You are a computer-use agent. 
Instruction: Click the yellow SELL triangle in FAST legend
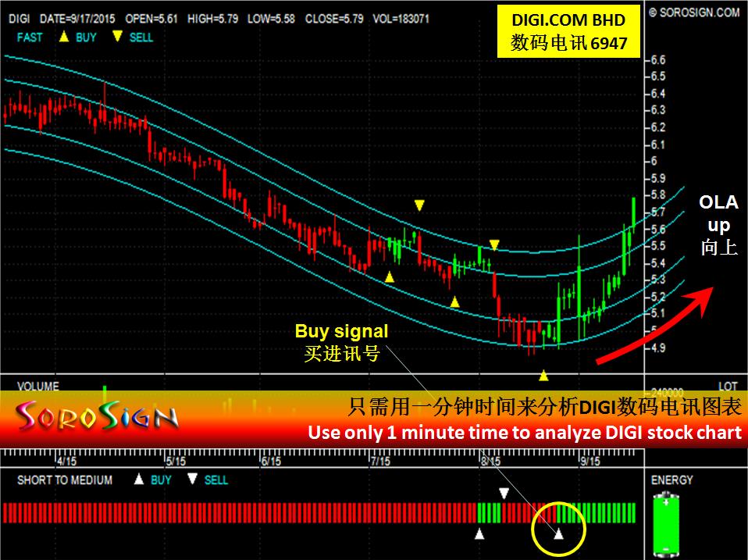coord(117,37)
